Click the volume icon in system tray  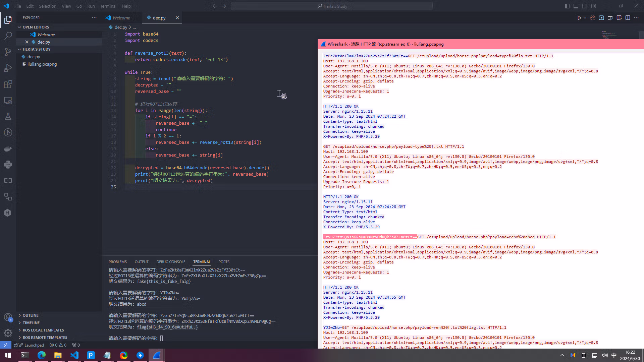pos(605,355)
